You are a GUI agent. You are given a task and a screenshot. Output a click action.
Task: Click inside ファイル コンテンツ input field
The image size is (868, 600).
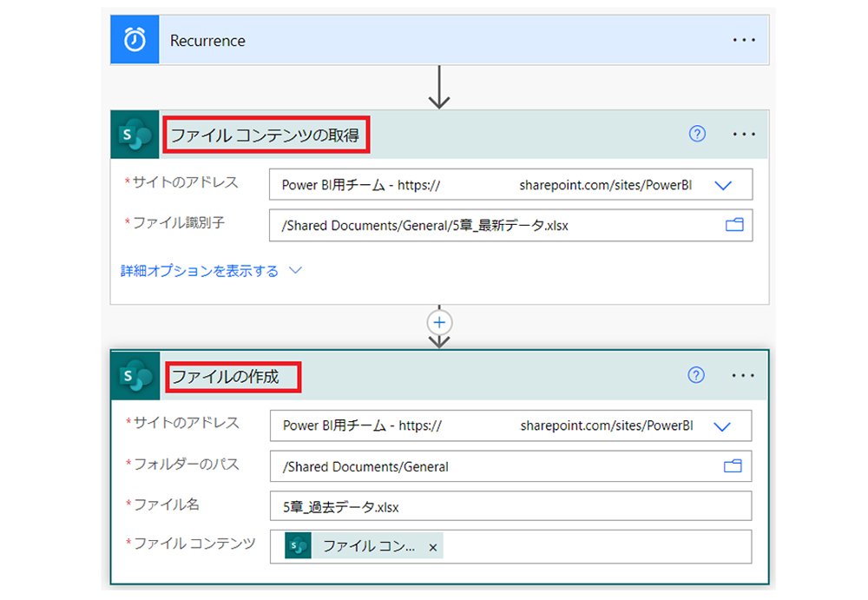tap(510, 547)
